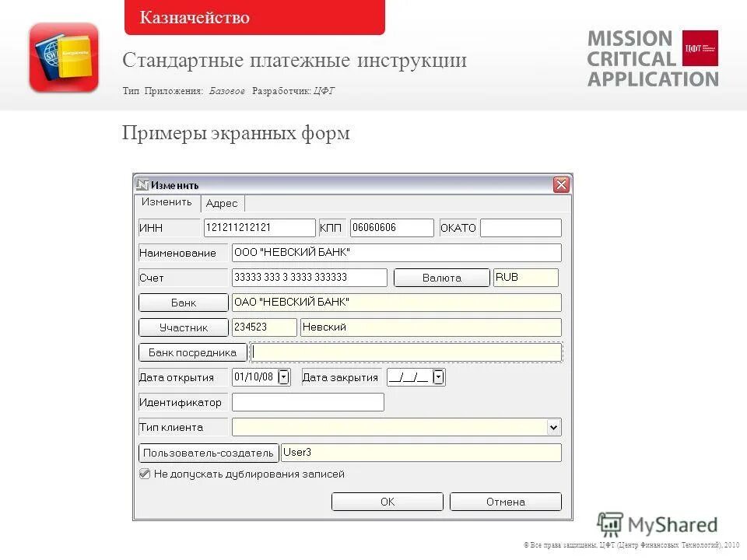Screen dimensions: 747x560
Task: Click the Валюта selection button
Action: [441, 277]
